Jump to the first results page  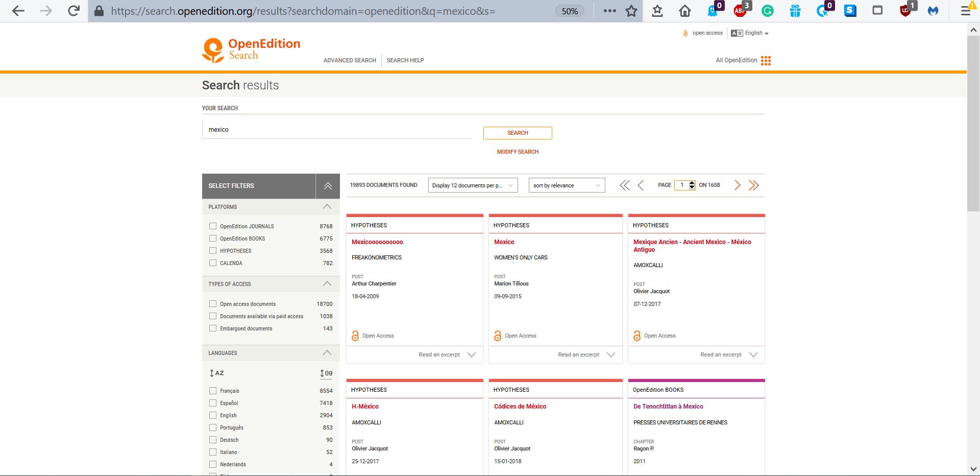(x=624, y=185)
